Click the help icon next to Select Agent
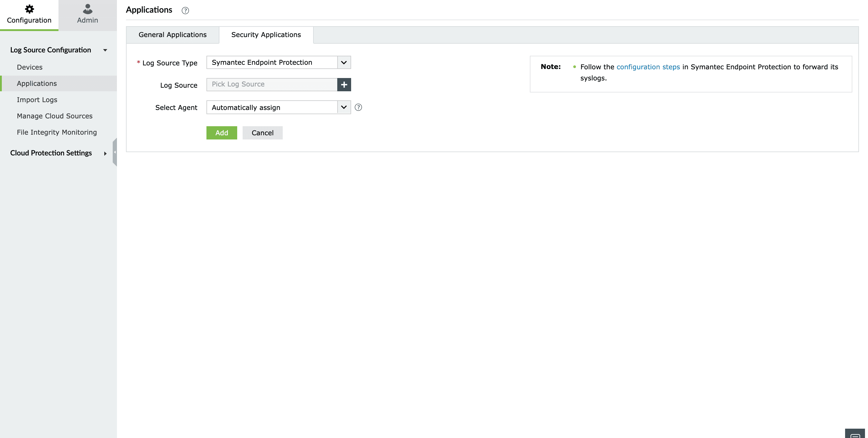This screenshot has width=868, height=438. pos(358,108)
